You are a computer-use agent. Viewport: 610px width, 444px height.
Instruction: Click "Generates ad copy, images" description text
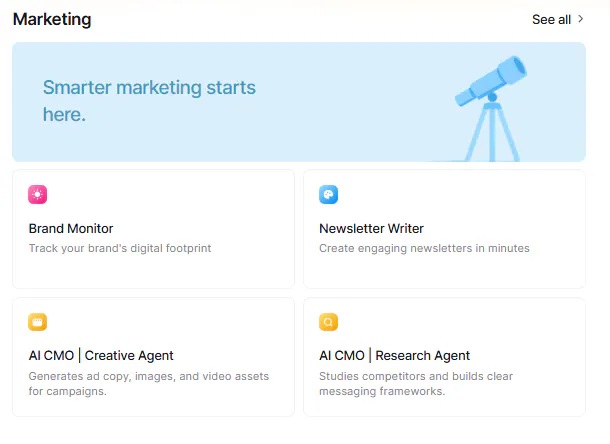(x=148, y=376)
